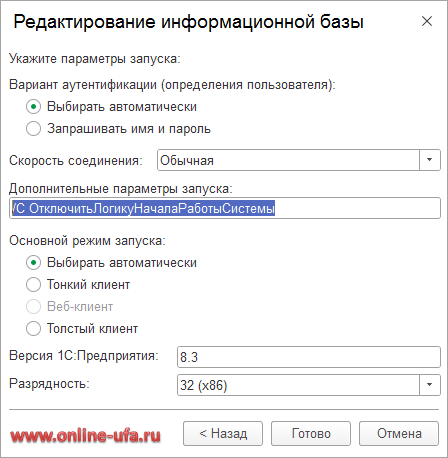Screen dimensions: 448x458
Task: Cancel editing with the Отмена button
Action: (x=399, y=433)
